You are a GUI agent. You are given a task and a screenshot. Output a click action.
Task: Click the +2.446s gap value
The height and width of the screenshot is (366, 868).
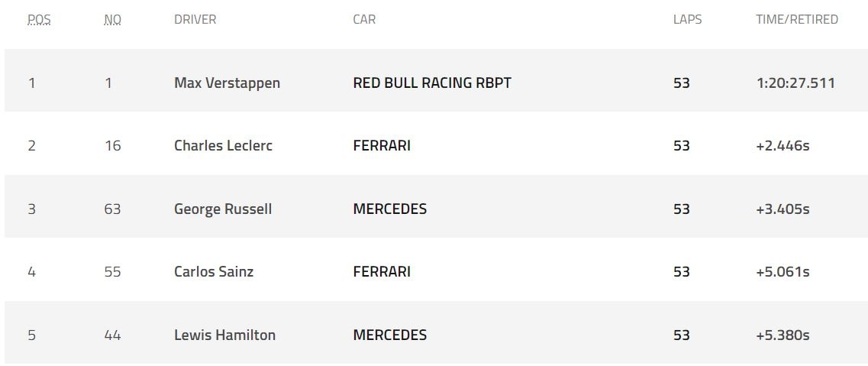tap(782, 145)
